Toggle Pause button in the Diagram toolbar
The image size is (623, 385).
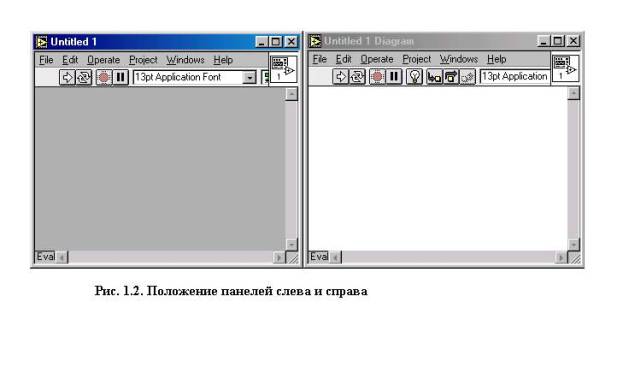click(394, 76)
